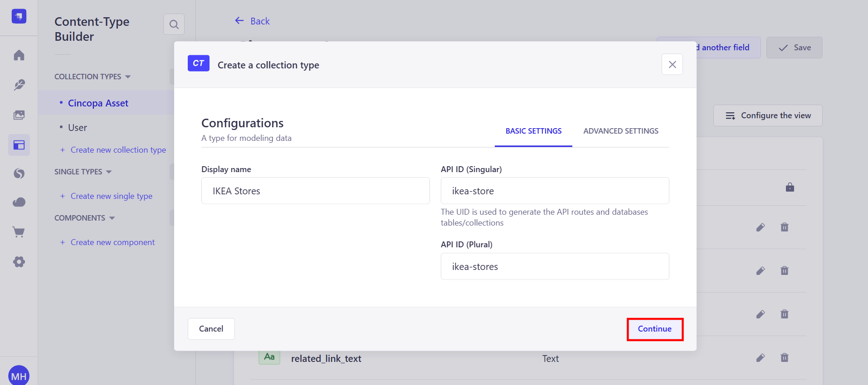Select Content-Type Builder layout icon
The width and height of the screenshot is (868, 385).
19,145
